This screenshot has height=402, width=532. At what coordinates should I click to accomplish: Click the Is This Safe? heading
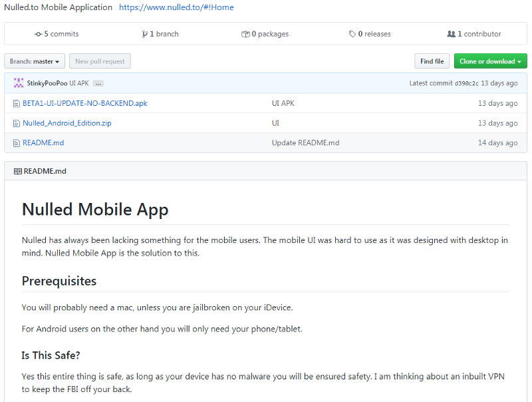point(51,355)
